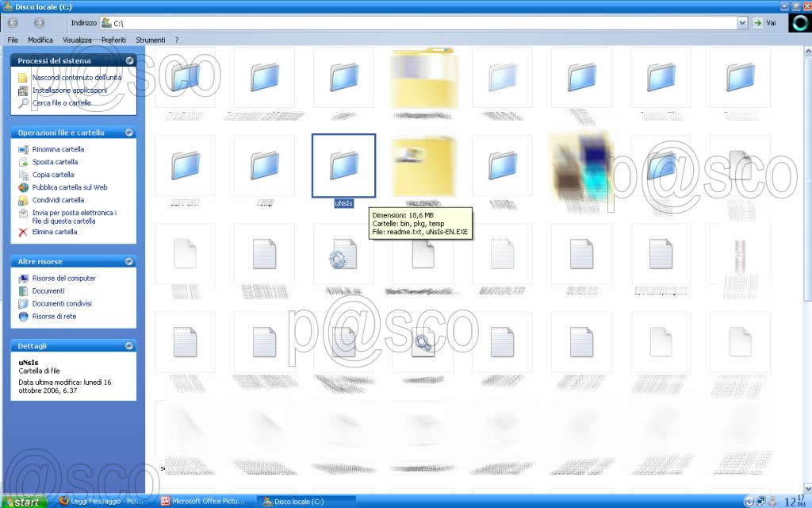Click Invia per posta elettronica i file
This screenshot has height=508, width=812.
(x=75, y=217)
